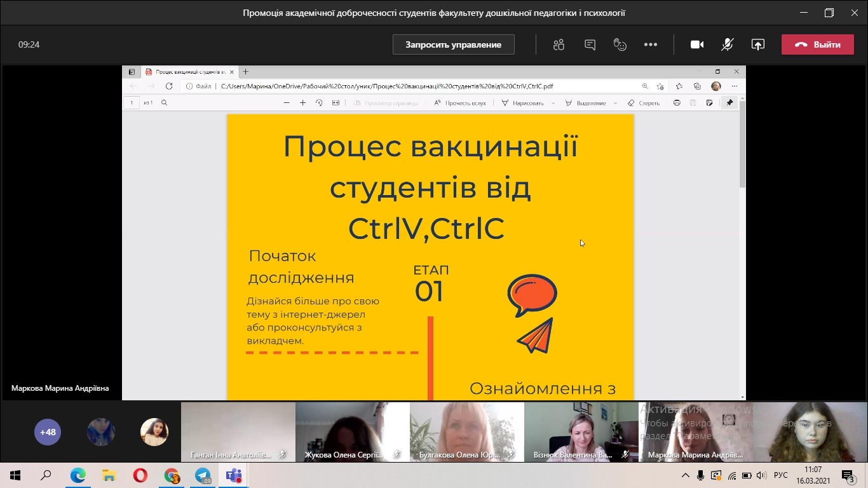
Task: Click the Microsoft Teams taskbar icon
Action: tap(234, 475)
